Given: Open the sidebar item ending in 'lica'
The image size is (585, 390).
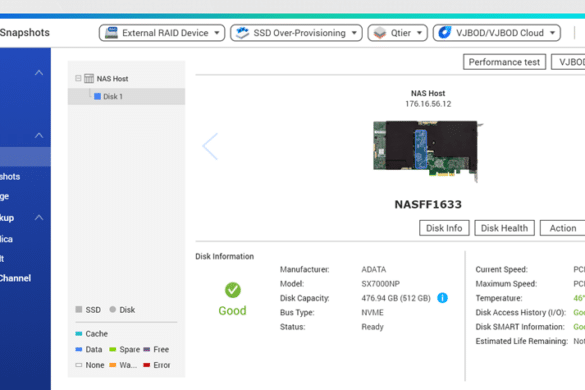Looking at the screenshot, I should coord(6,239).
